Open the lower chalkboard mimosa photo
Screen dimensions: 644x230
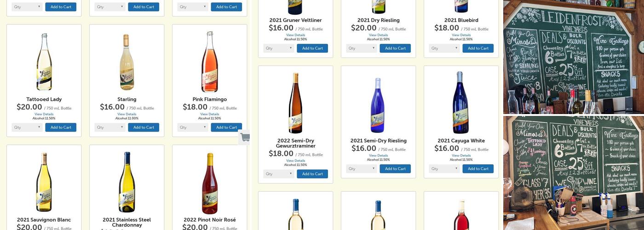click(573, 173)
